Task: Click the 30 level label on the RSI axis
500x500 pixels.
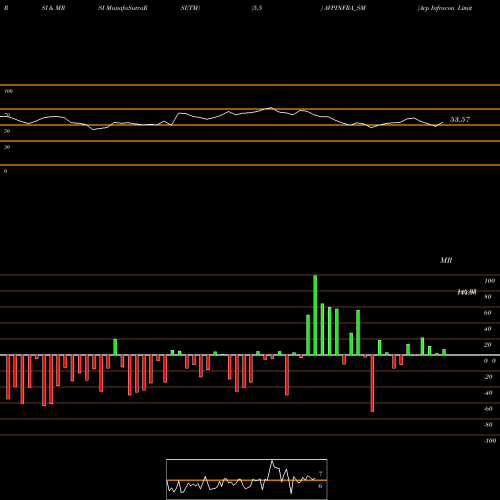Action: pos(7,147)
